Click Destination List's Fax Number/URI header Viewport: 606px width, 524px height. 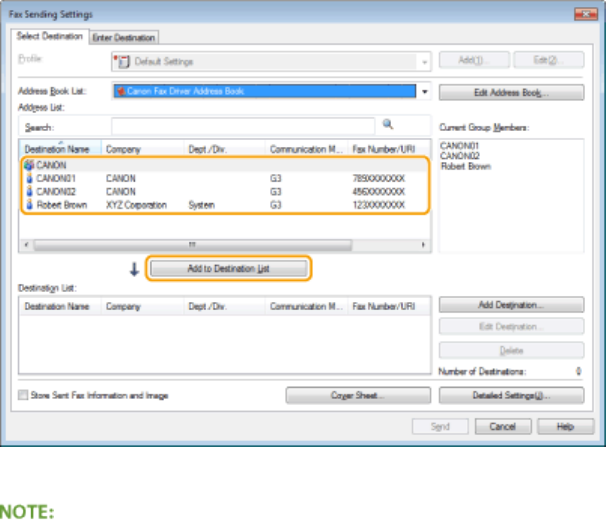[x=389, y=306]
